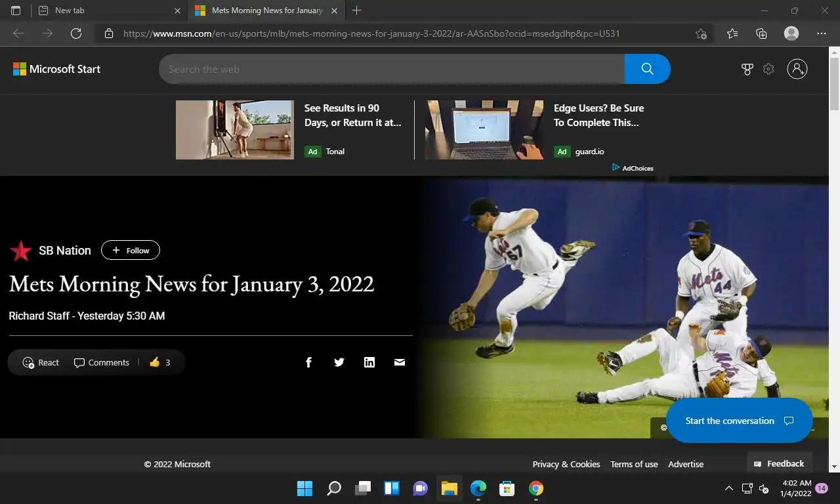
Task: Click the article headline text
Action: coord(192,283)
